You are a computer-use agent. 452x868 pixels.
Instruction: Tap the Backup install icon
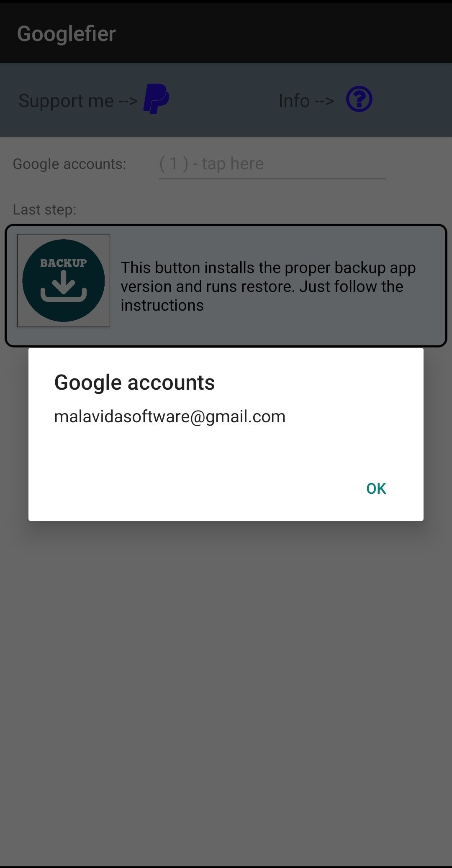64,281
